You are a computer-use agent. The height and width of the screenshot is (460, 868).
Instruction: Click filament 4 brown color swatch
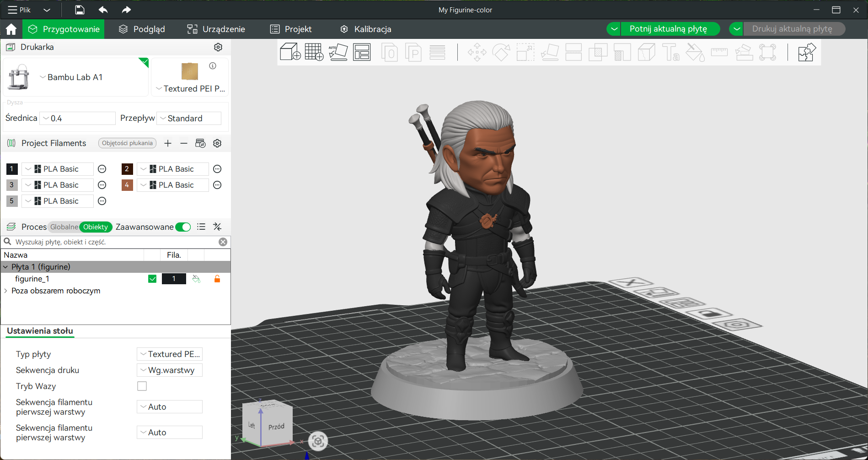127,185
